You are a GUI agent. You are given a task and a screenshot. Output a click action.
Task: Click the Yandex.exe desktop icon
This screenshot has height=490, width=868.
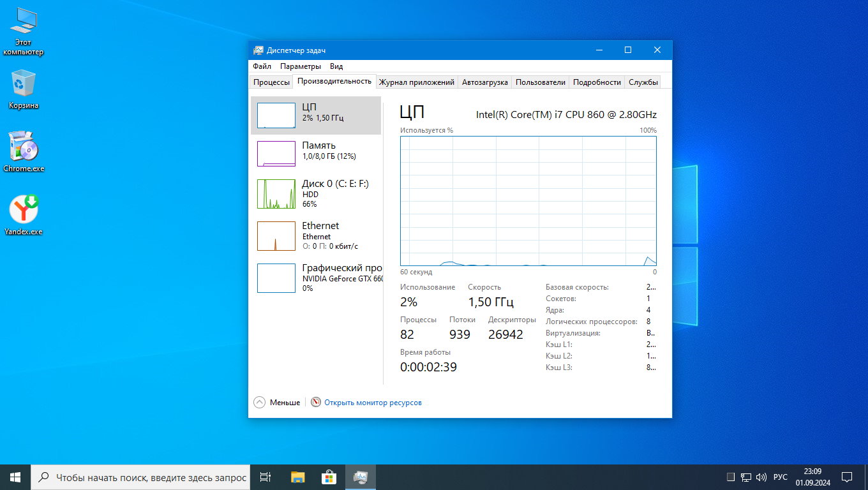pyautogui.click(x=24, y=211)
